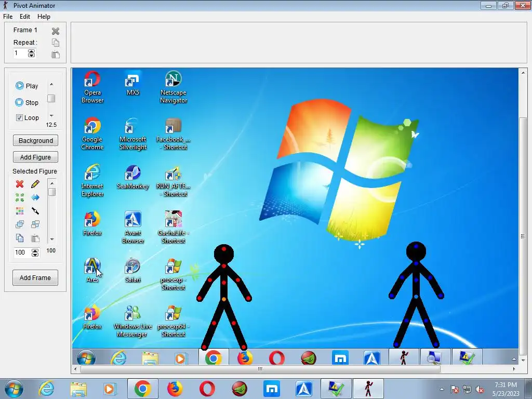This screenshot has height=399, width=532.
Task: Increase the Repeat value with up arrow
Action: tap(31, 51)
